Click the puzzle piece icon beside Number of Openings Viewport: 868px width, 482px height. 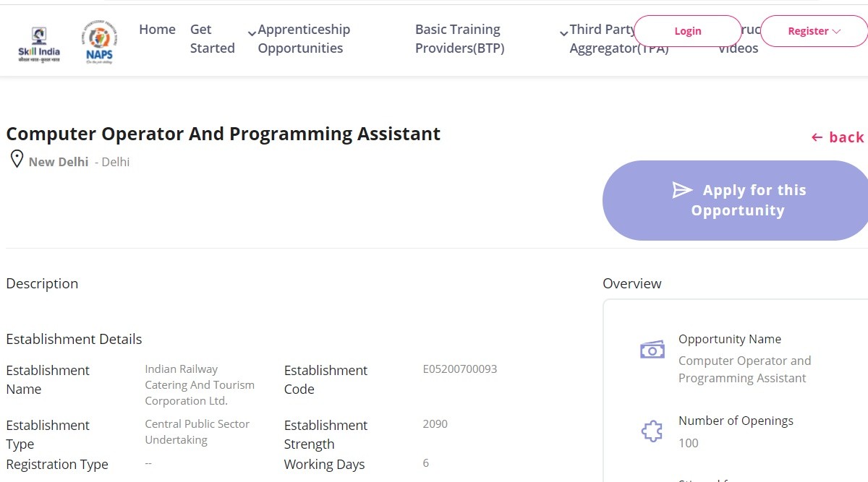(x=652, y=431)
